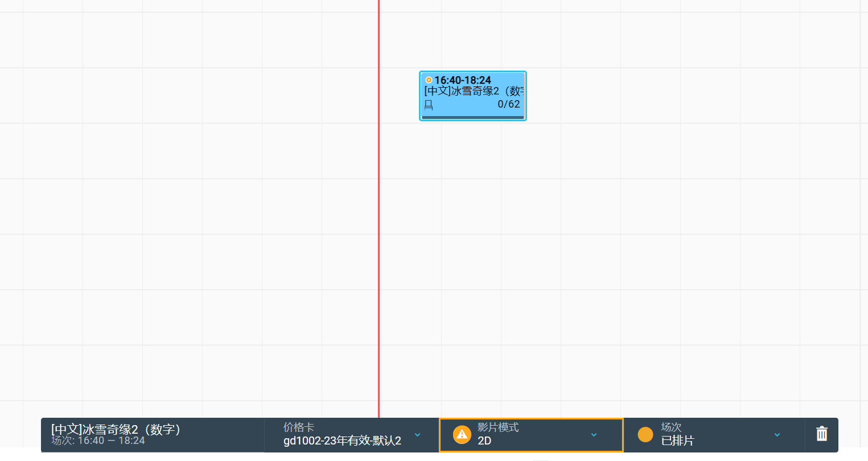
Task: Open the 场次 已排片 dropdown
Action: pyautogui.click(x=714, y=435)
